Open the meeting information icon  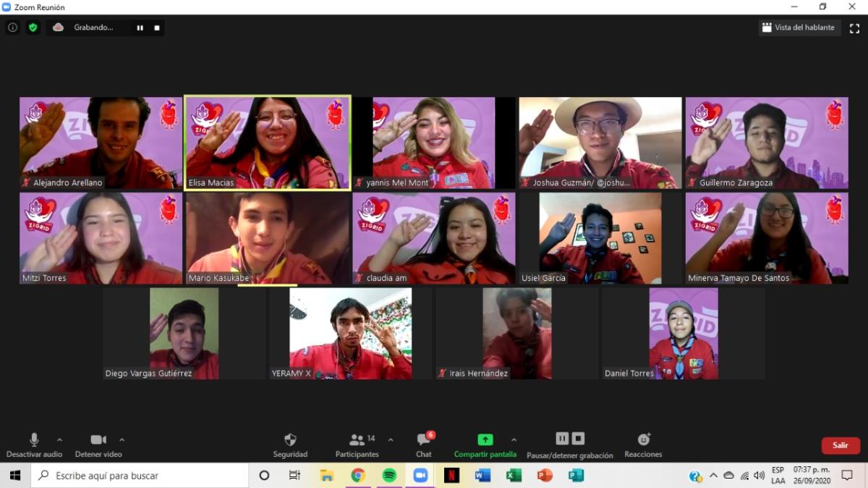(12, 28)
